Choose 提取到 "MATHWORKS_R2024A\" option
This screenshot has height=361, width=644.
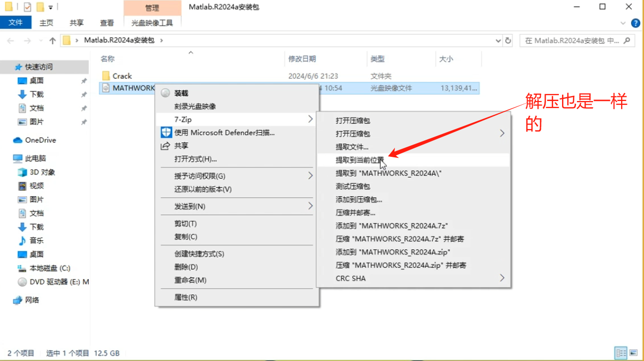(414, 173)
